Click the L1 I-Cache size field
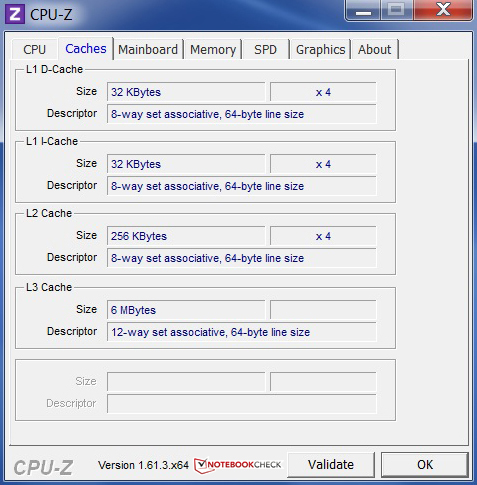The height and width of the screenshot is (485, 477). 186,164
